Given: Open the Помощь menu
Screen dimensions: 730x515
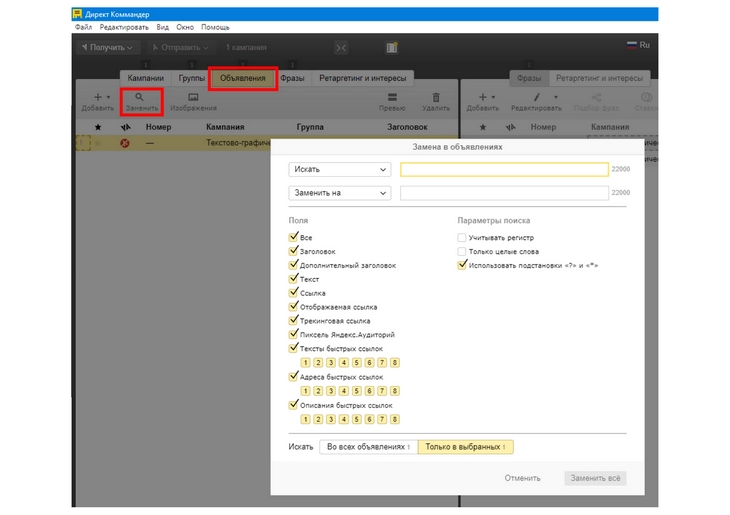Looking at the screenshot, I should click(x=215, y=27).
